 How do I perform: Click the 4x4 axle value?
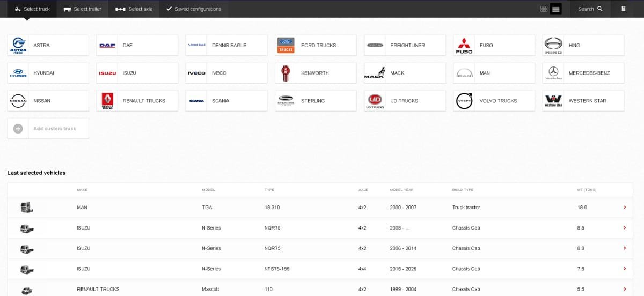pos(362,269)
